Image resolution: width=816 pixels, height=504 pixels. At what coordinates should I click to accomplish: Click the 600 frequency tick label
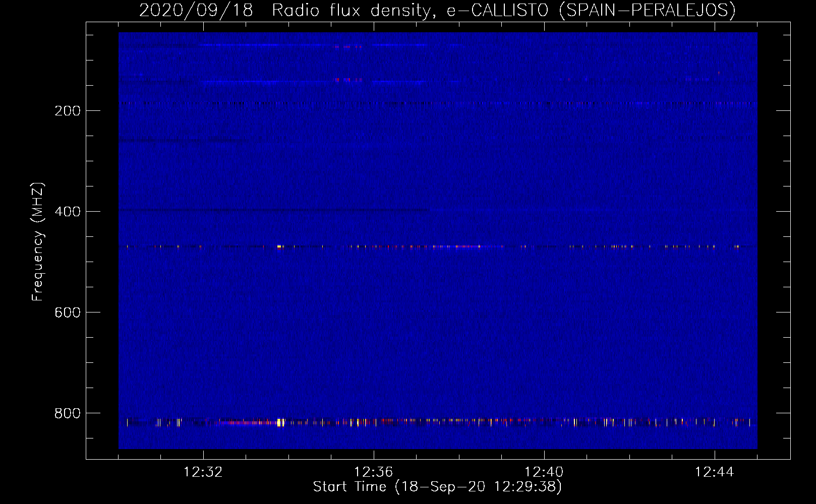(68, 312)
